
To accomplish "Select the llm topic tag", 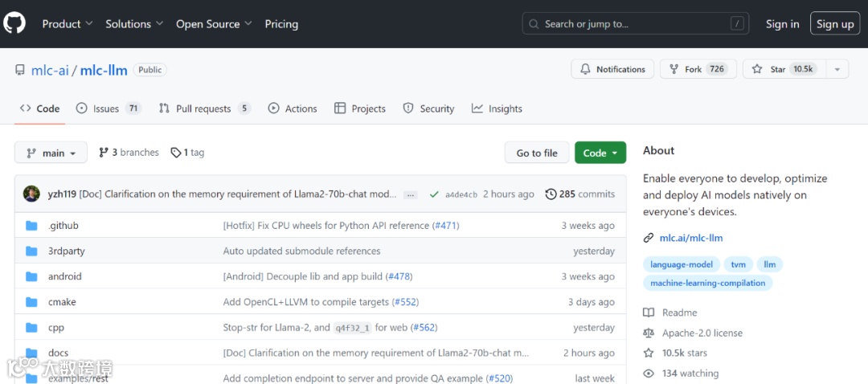I will point(769,264).
